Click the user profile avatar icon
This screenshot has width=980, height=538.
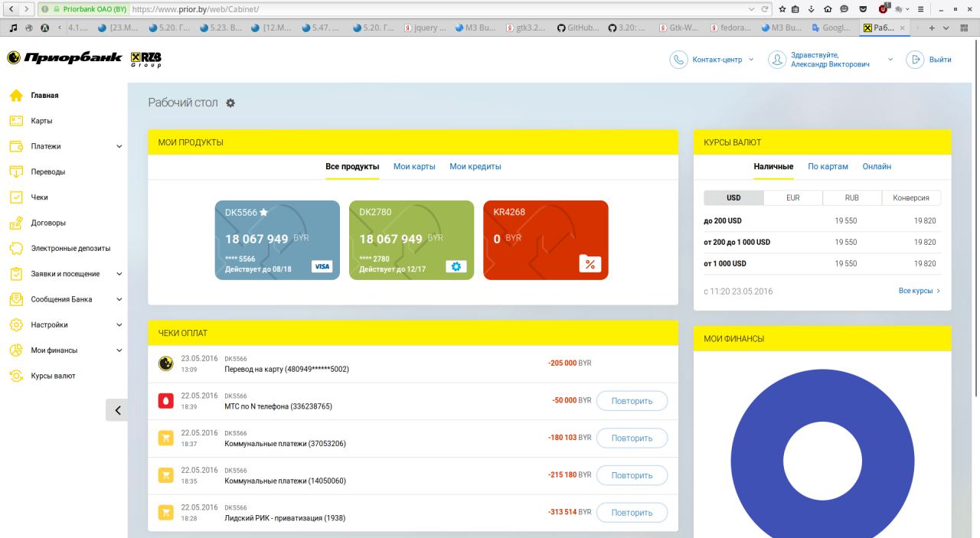point(778,60)
